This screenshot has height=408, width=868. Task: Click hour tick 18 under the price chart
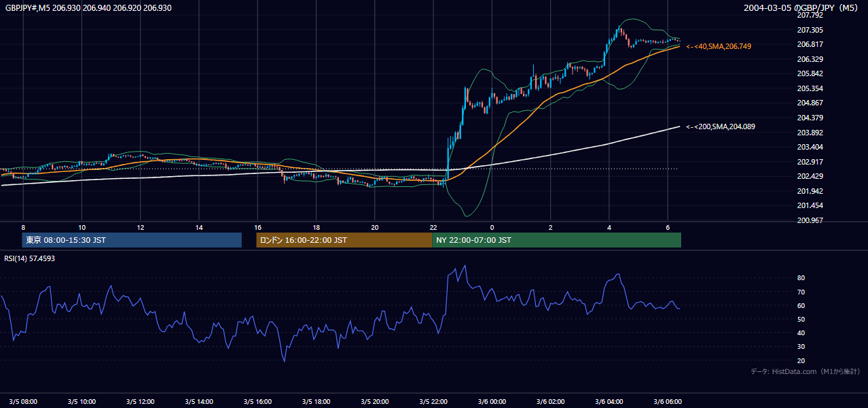tap(317, 227)
